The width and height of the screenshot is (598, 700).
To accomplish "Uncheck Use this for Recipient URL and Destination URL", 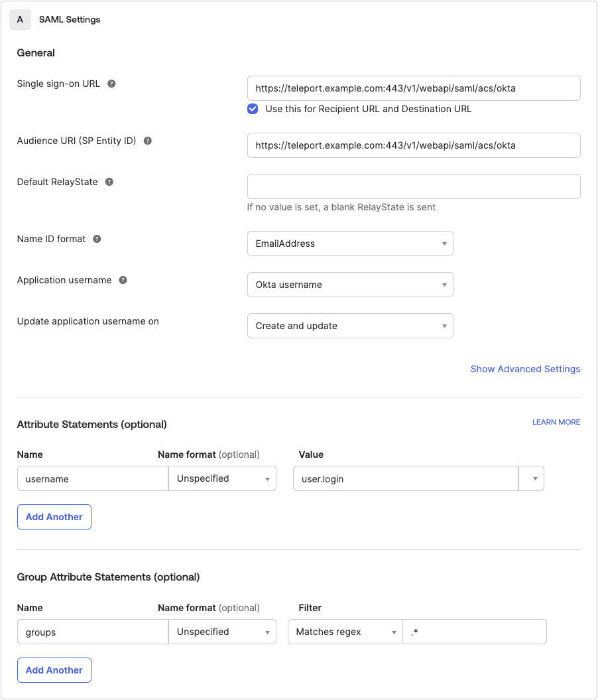I will 253,109.
